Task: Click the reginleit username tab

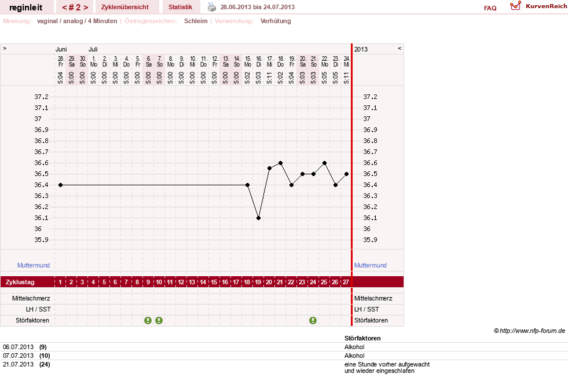Action: tap(25, 8)
